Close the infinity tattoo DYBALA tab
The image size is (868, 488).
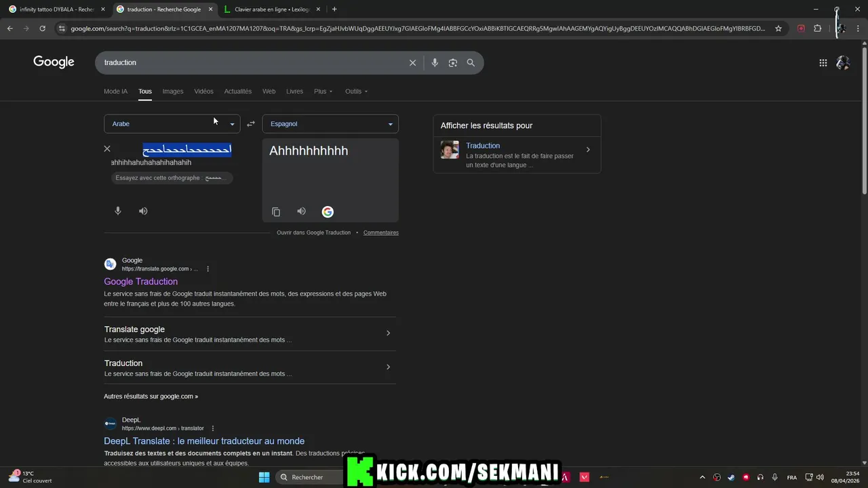(x=103, y=9)
